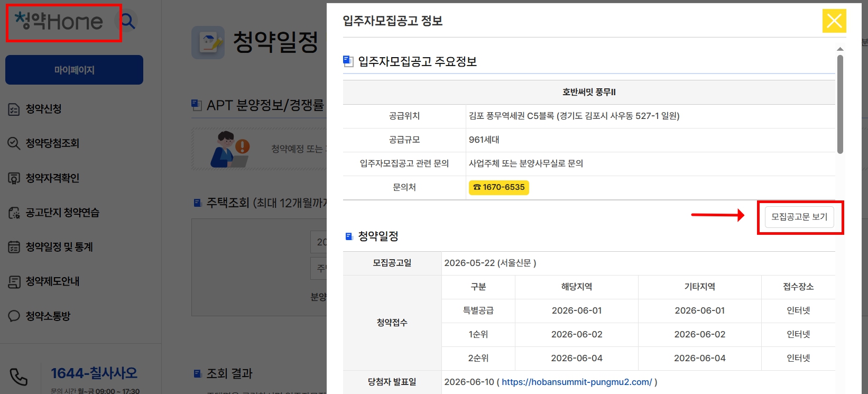Click the 당첨자 발표일 row label
868x394 pixels.
tap(392, 382)
